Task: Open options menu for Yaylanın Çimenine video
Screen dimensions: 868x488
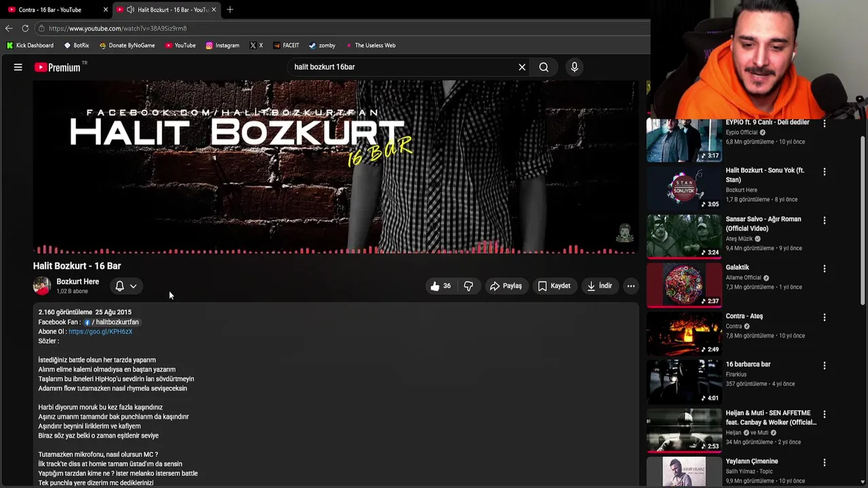Action: tap(825, 462)
